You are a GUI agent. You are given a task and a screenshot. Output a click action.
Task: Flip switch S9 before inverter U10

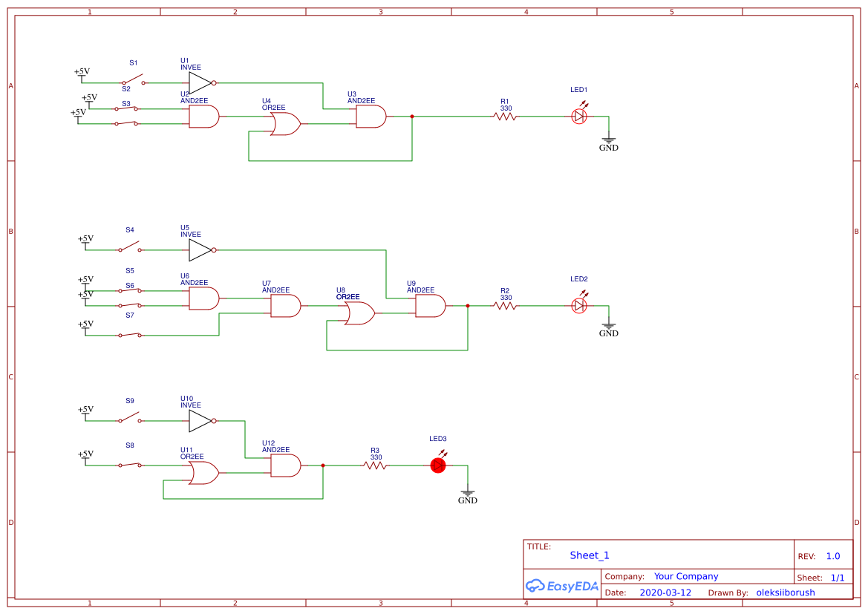tap(130, 419)
